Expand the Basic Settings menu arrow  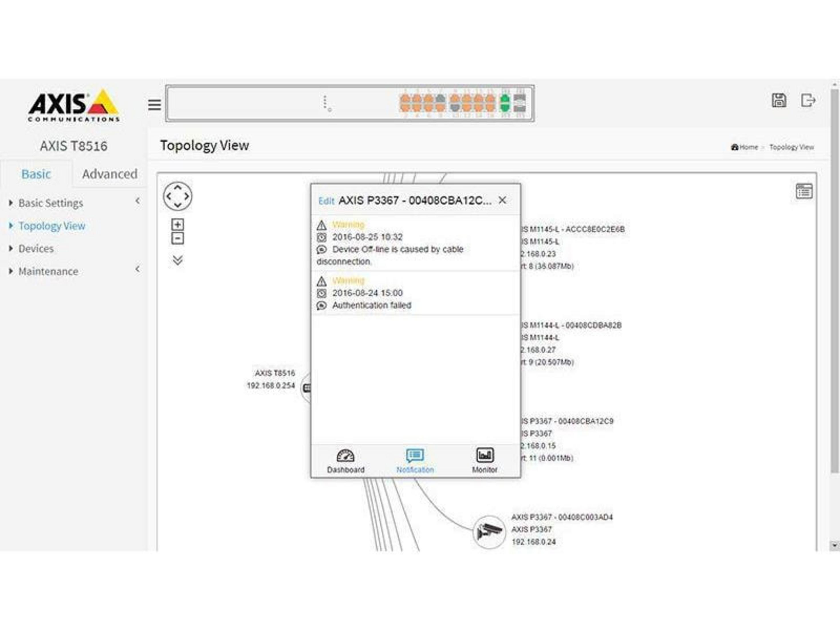coord(137,201)
